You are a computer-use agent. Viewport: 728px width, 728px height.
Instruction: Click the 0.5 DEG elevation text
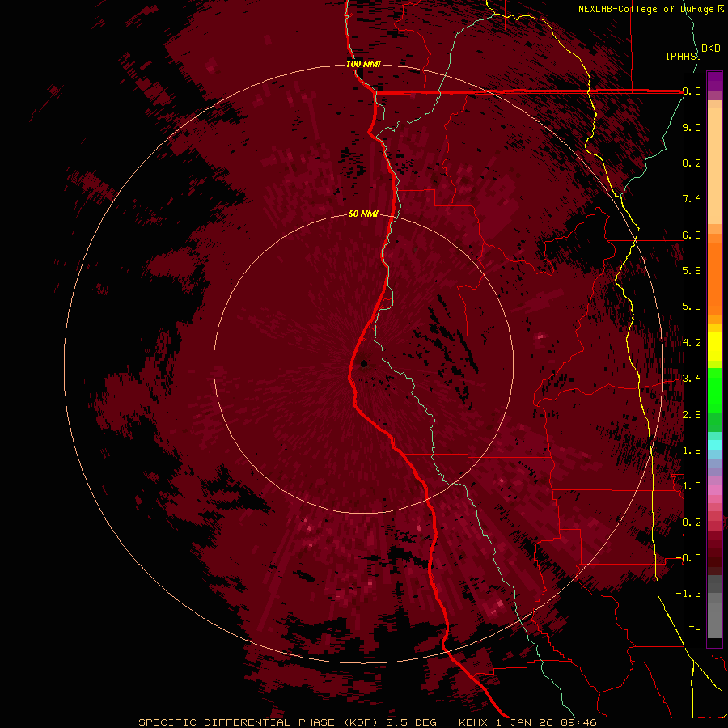coord(412,722)
